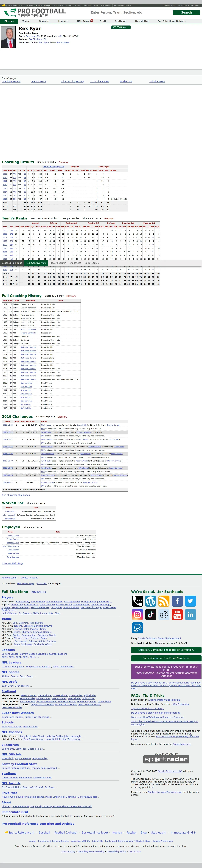Image resolution: width=202 pixels, height=868 pixels.
Task: Open the YouTube icon
Action: [177, 615]
